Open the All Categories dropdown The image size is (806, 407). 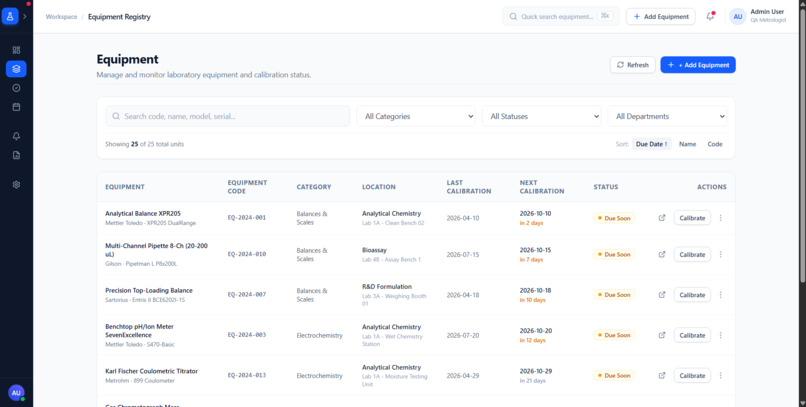point(416,116)
